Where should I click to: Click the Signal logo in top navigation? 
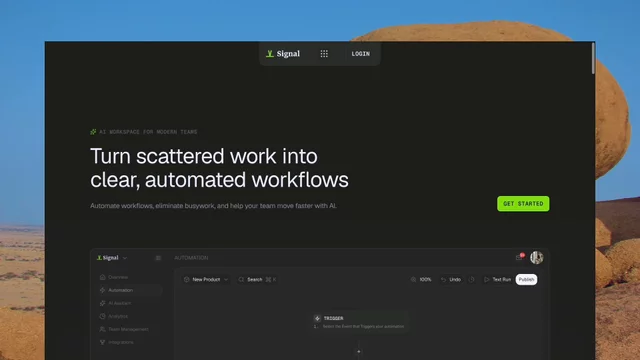283,54
